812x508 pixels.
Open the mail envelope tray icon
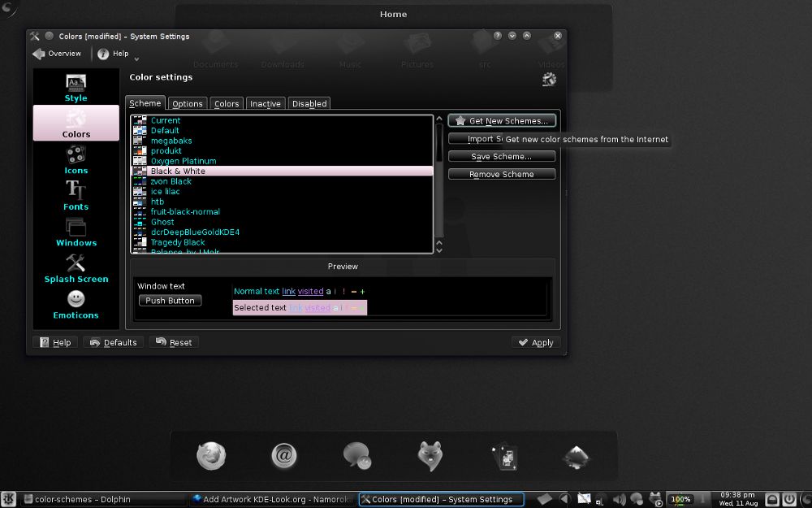pos(584,499)
